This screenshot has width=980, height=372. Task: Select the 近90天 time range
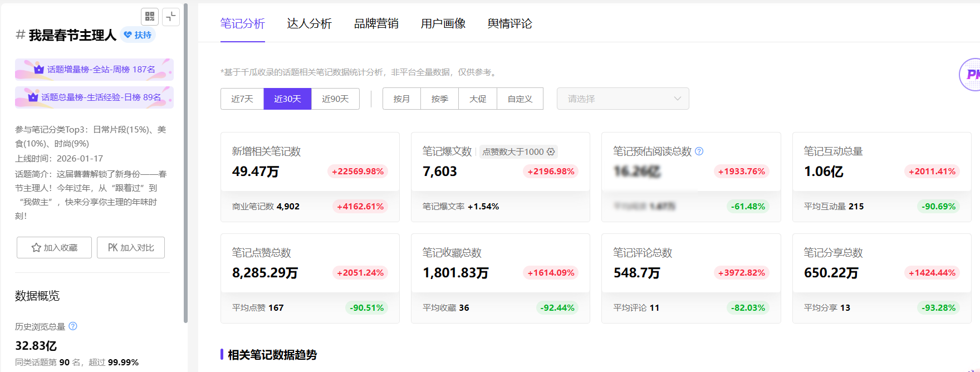(335, 99)
